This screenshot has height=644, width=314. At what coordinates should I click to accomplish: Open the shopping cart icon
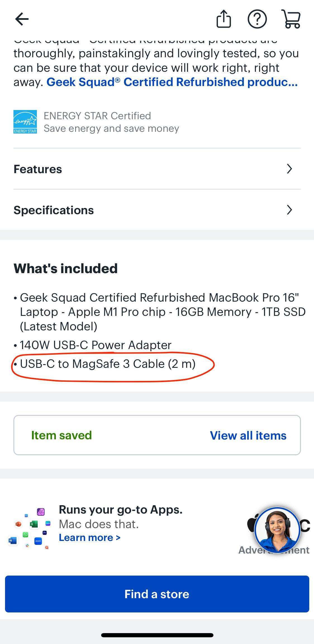coord(291,19)
